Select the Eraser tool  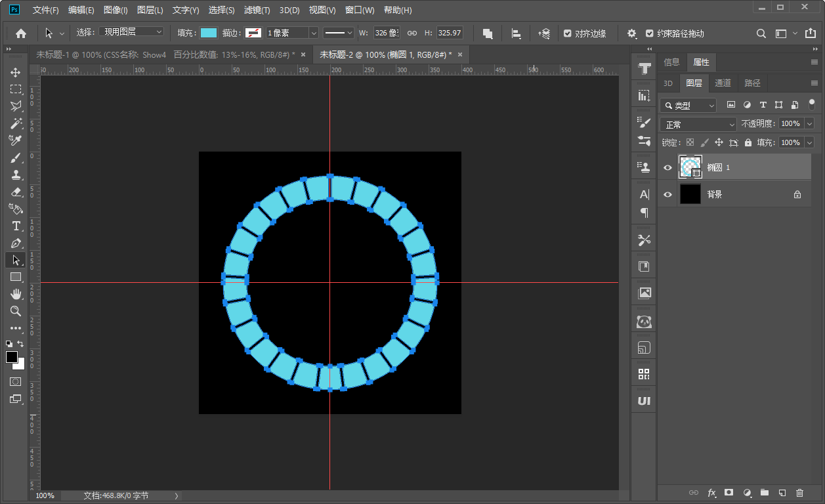(15, 192)
